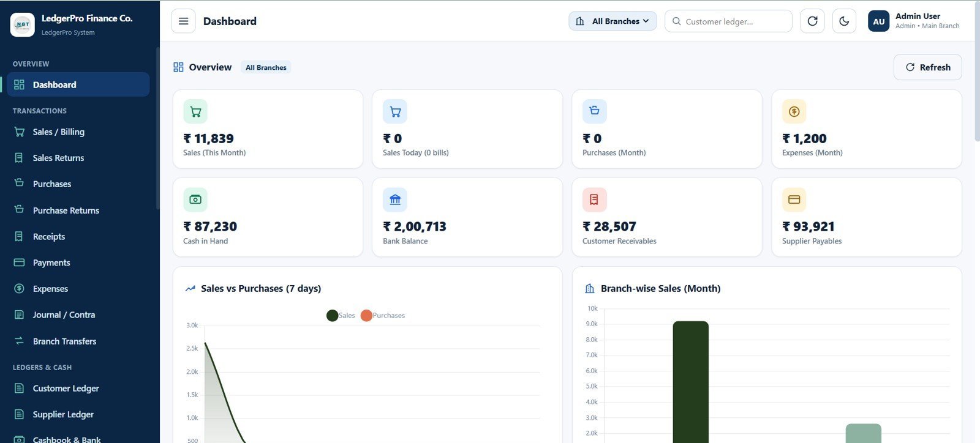Click the Overview grid icon
980x443 pixels.
point(178,67)
